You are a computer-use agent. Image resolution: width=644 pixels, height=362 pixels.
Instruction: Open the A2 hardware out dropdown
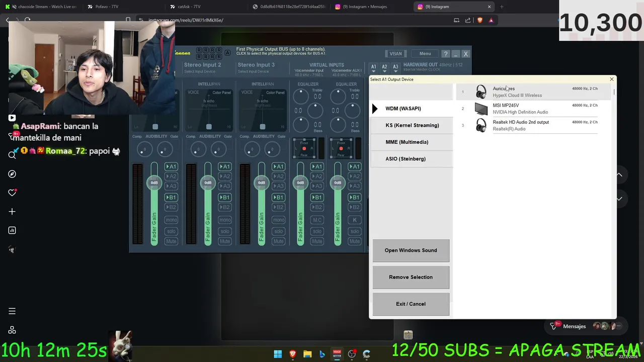coord(384,68)
